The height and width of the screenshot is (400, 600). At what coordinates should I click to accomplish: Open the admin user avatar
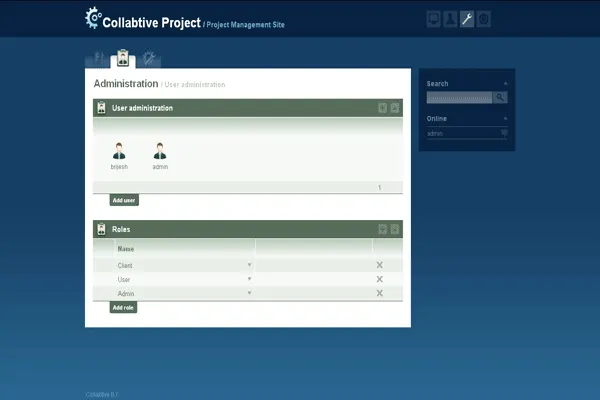click(159, 151)
